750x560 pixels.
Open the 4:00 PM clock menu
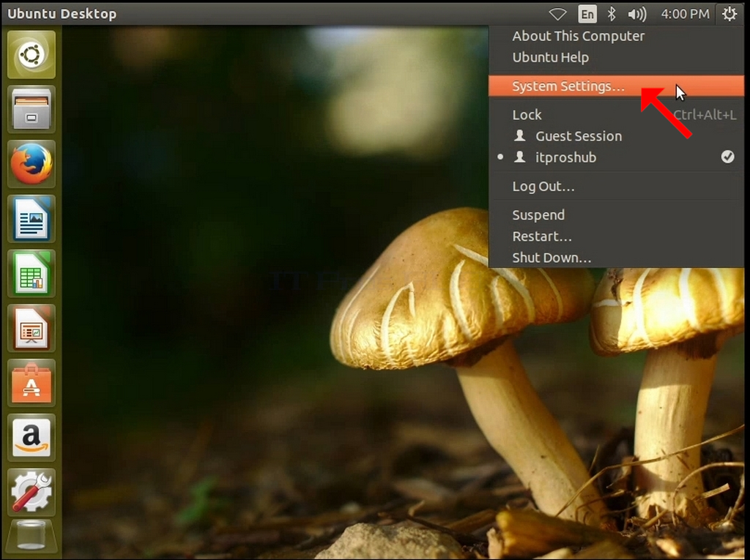[x=685, y=14]
